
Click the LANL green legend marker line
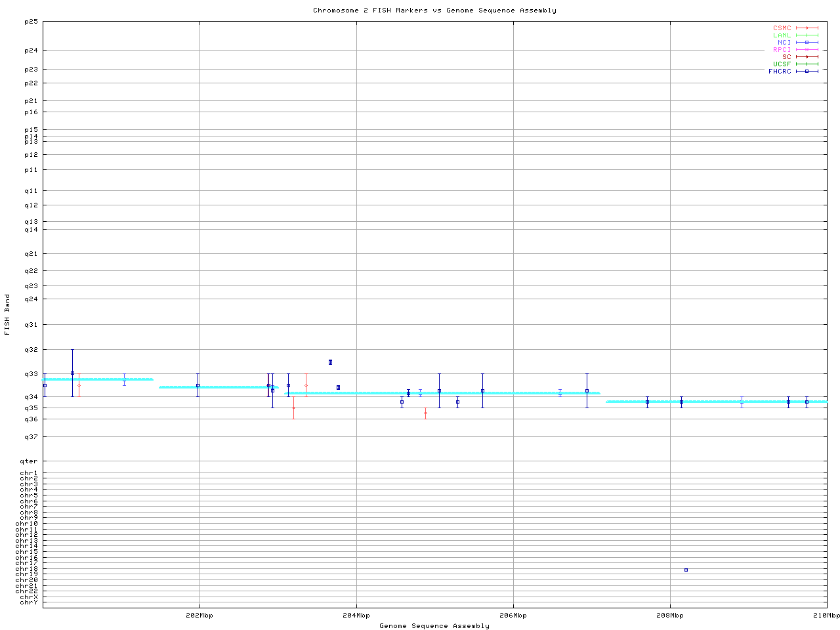[807, 35]
